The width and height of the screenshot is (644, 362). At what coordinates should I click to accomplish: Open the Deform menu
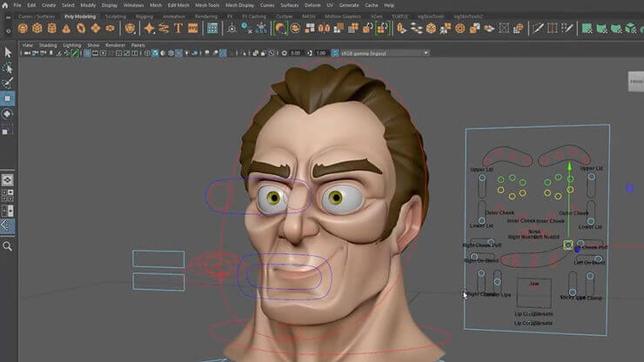[312, 5]
